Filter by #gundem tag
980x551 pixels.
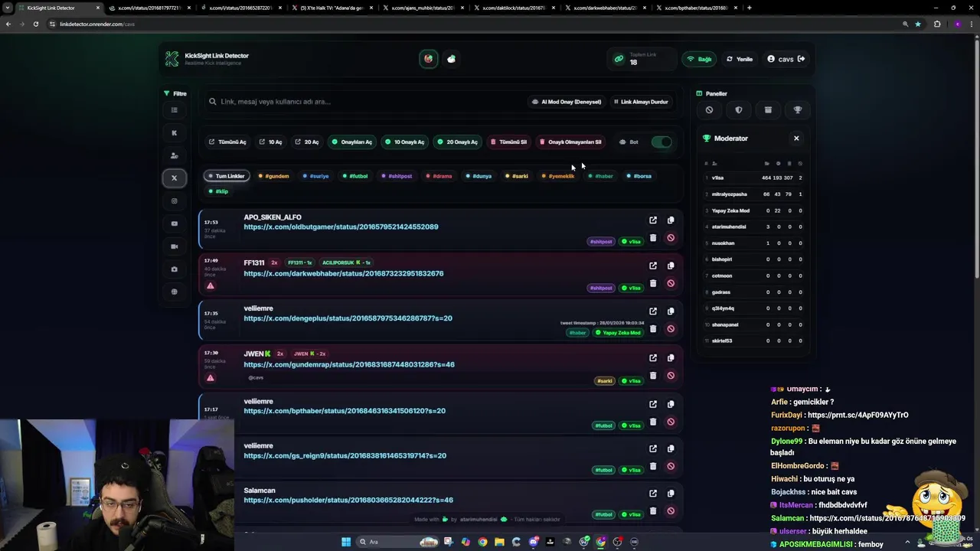coord(273,176)
